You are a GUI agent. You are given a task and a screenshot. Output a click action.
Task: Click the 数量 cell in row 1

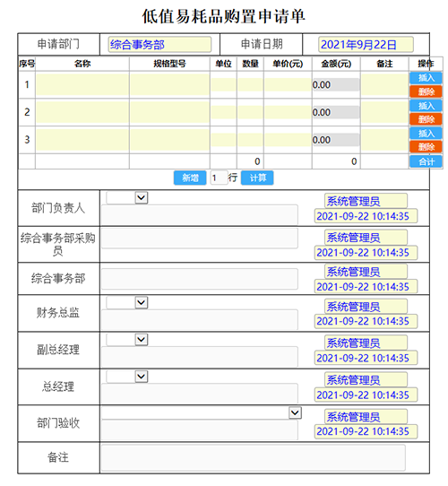[x=250, y=84]
